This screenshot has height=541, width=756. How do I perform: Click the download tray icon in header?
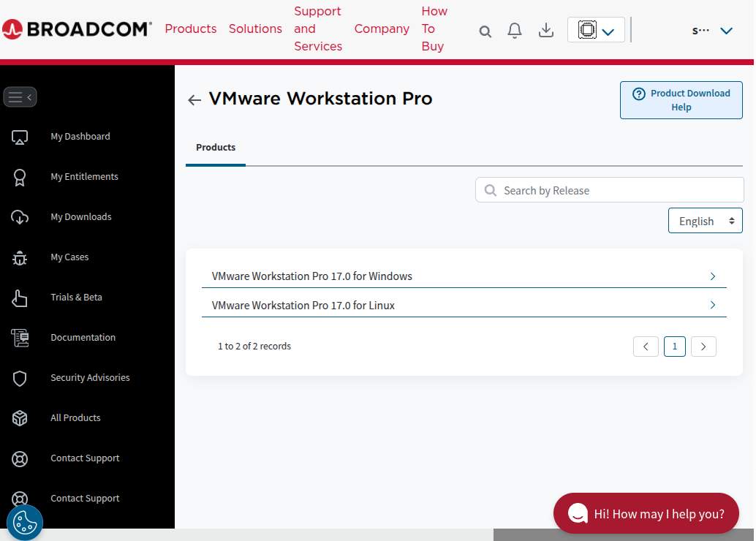(x=545, y=31)
